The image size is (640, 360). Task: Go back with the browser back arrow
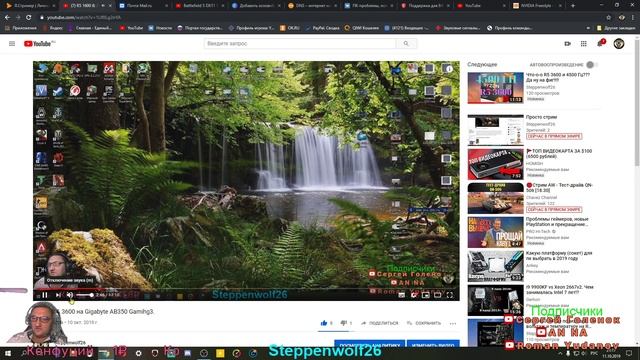coord(7,18)
